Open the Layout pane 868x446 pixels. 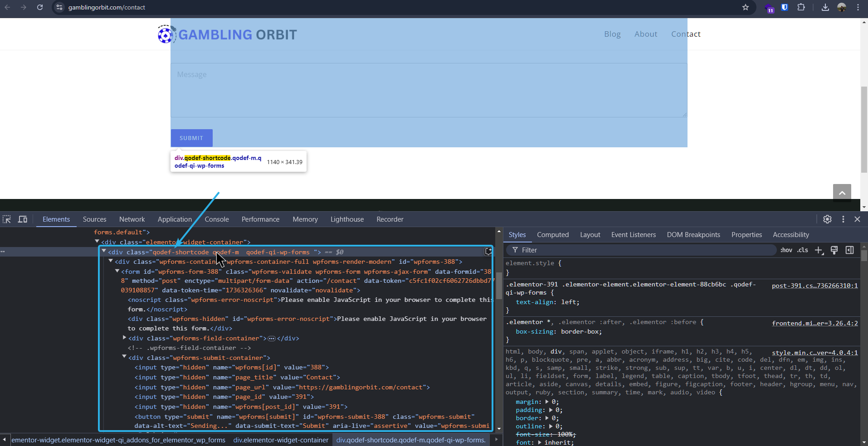pos(590,235)
